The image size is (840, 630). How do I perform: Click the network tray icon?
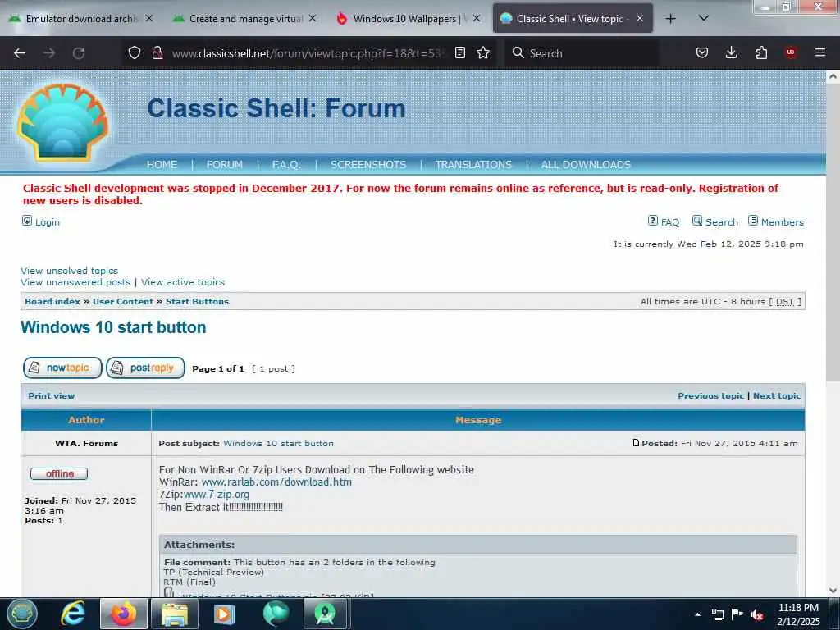tap(717, 614)
